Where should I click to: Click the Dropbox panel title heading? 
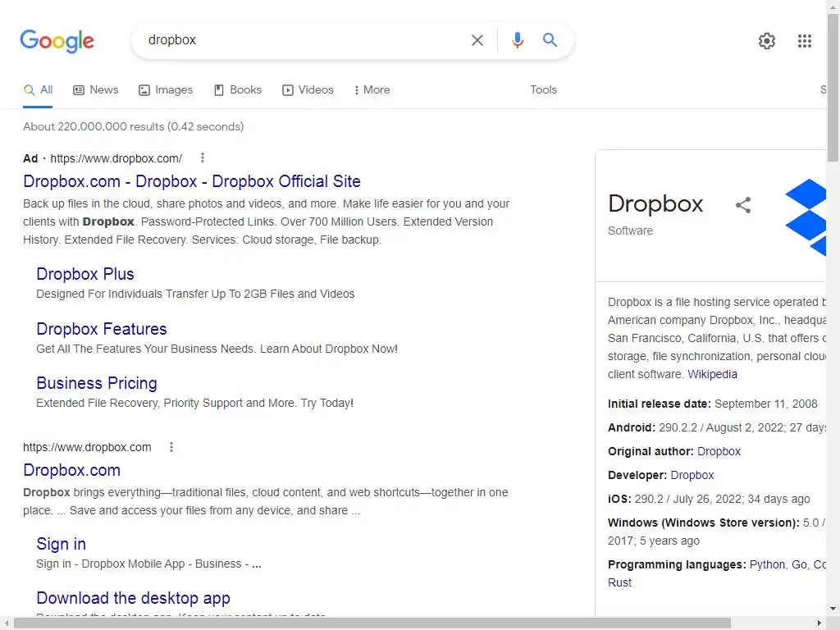point(655,203)
